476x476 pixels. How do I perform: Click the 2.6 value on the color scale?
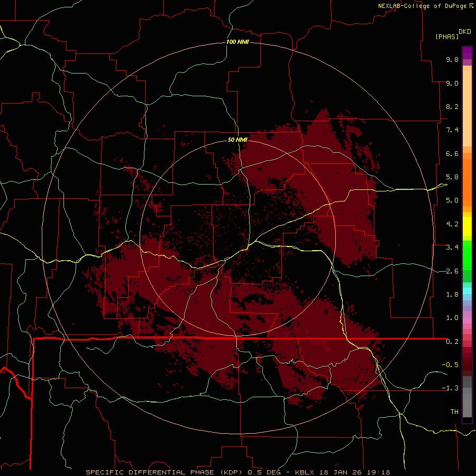click(x=452, y=271)
